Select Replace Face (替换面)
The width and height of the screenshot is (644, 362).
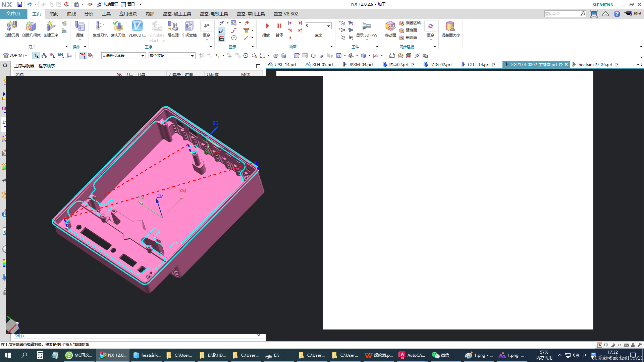tap(408, 30)
